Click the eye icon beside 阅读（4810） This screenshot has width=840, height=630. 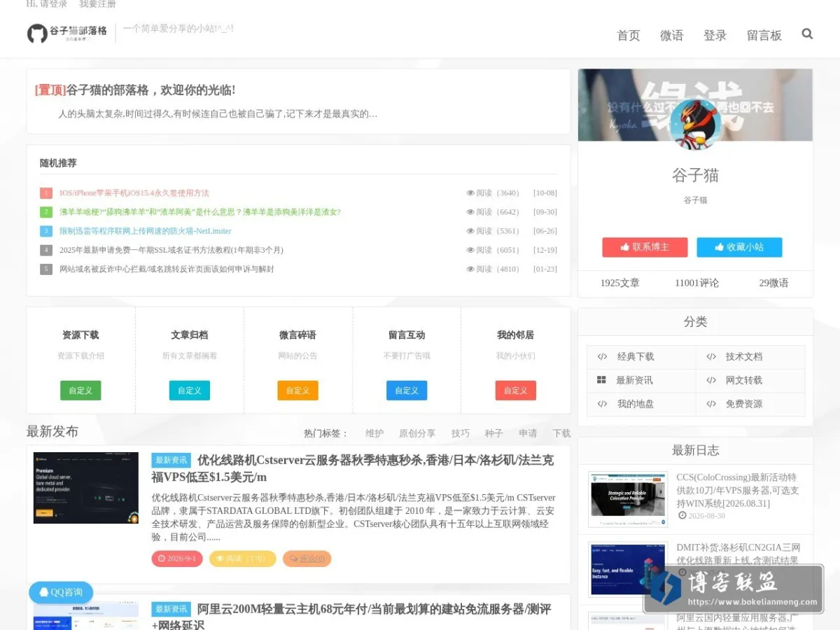click(470, 269)
